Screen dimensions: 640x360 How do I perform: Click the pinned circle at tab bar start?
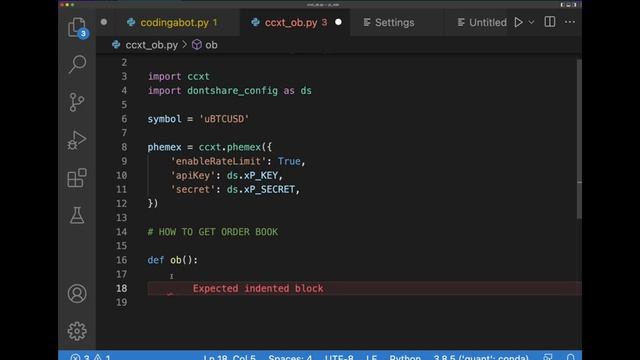click(104, 22)
